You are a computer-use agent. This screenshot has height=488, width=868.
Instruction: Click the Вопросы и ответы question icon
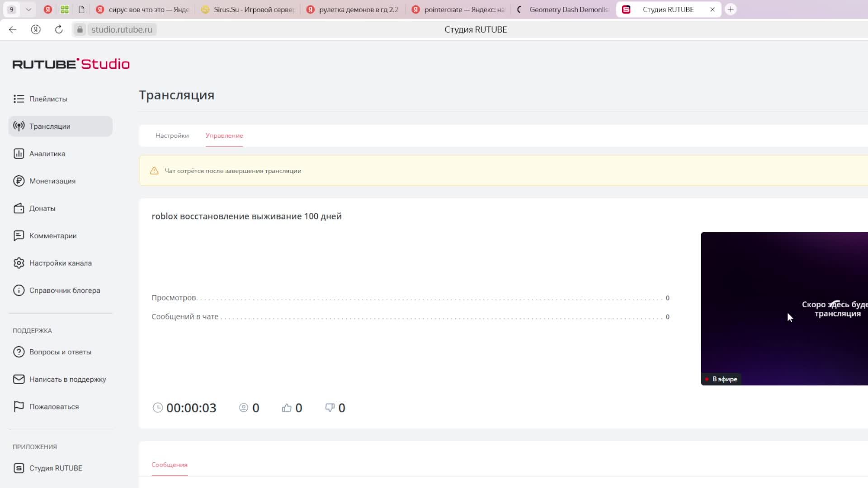19,352
